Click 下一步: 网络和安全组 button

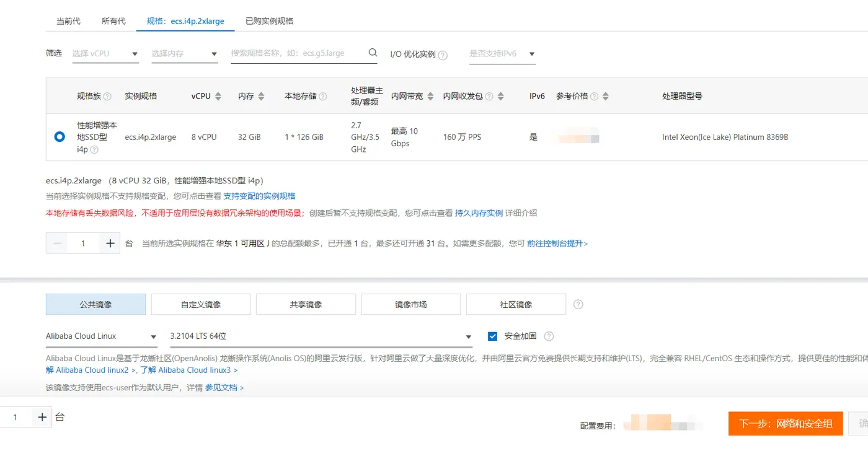pos(786,424)
